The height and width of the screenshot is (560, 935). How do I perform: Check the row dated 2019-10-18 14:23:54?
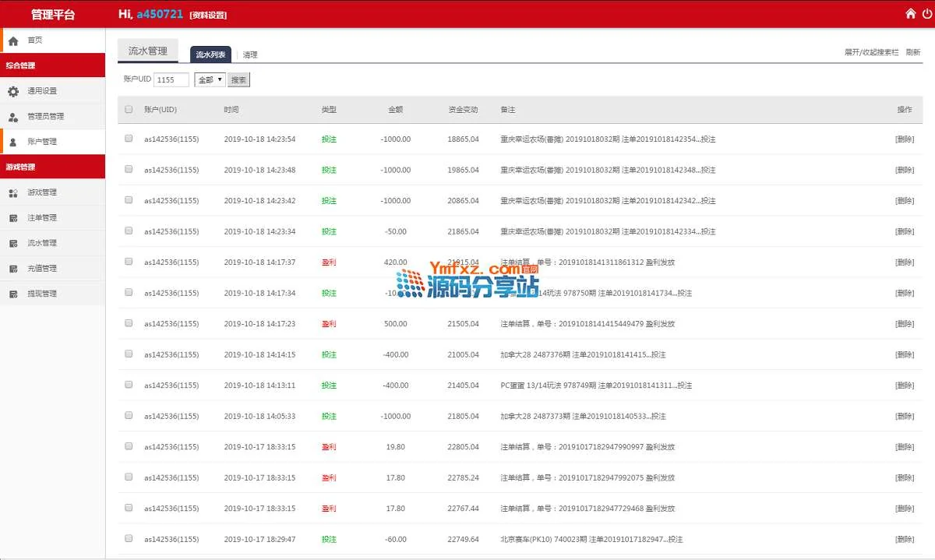click(x=129, y=139)
